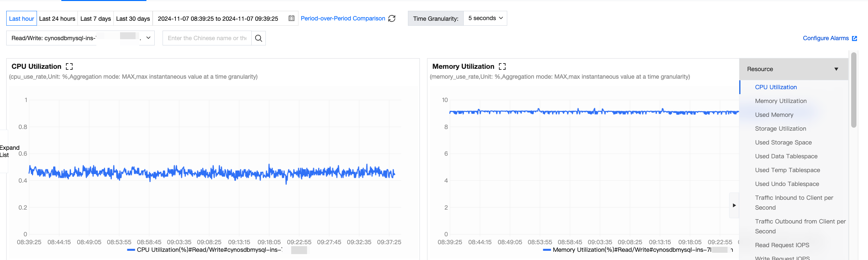Click the metric name search field
Image resolution: width=868 pixels, height=260 pixels.
(207, 38)
